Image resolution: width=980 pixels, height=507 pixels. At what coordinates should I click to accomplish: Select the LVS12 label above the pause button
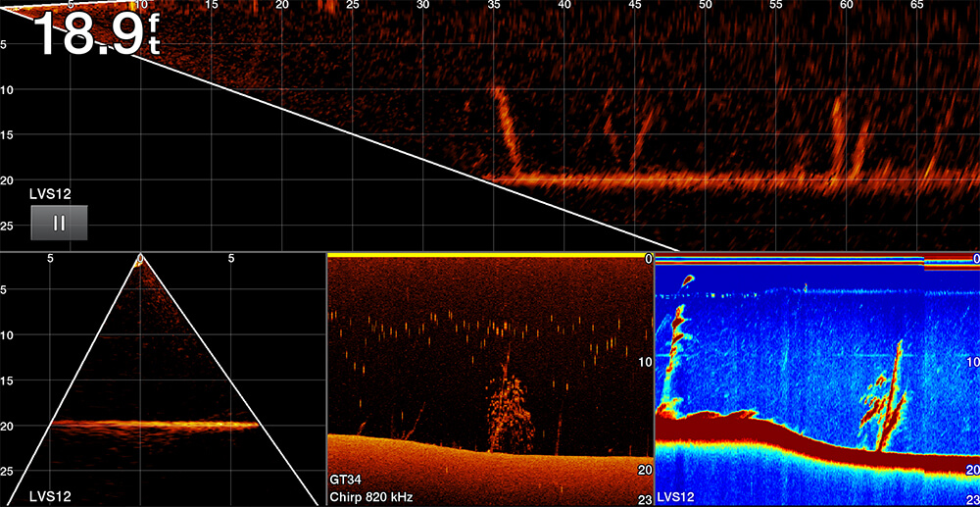click(x=49, y=195)
